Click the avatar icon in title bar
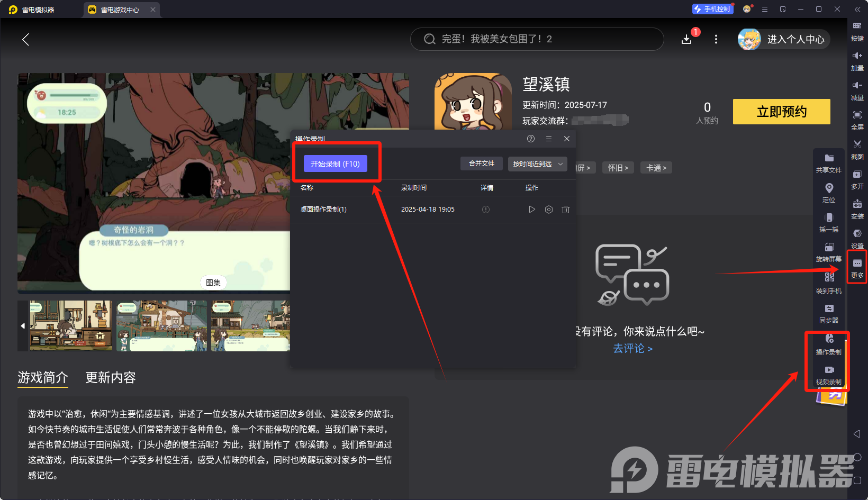This screenshot has width=868, height=500. pos(747,9)
